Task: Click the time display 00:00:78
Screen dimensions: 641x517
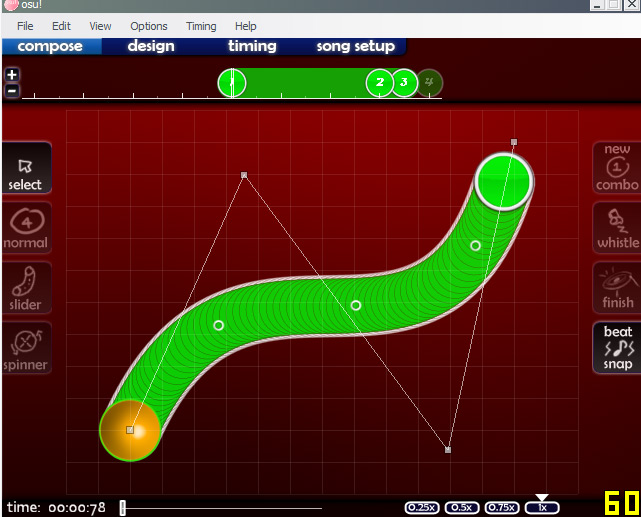Action: tap(56, 508)
